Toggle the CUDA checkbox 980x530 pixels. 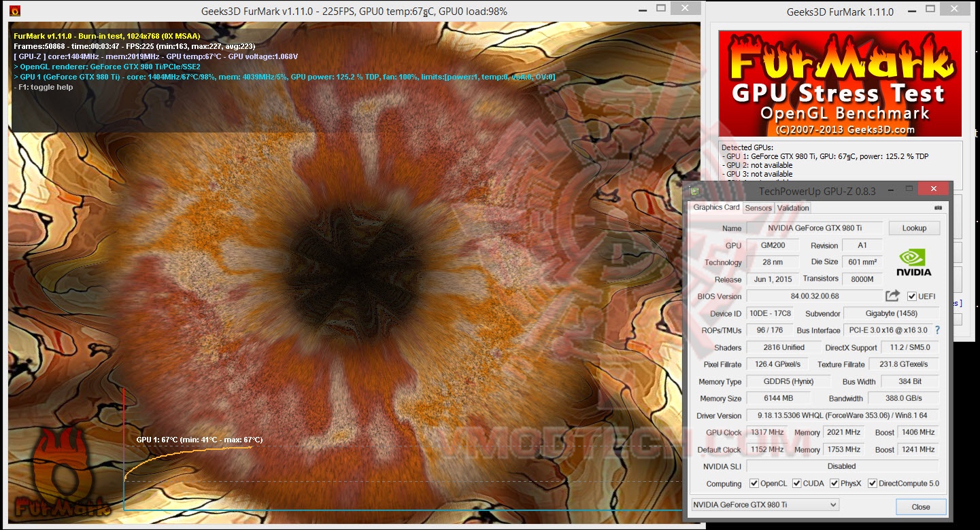[796, 483]
